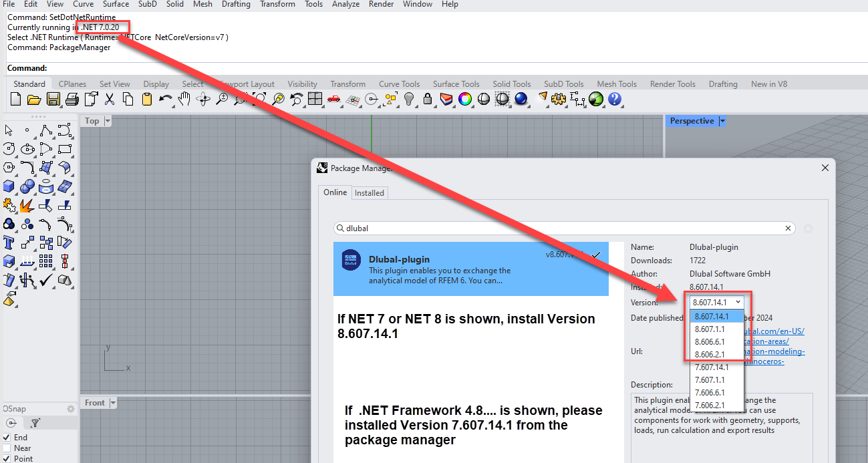Image resolution: width=868 pixels, height=463 pixels.
Task: Switch to the New in V8 tab
Action: [x=769, y=84]
